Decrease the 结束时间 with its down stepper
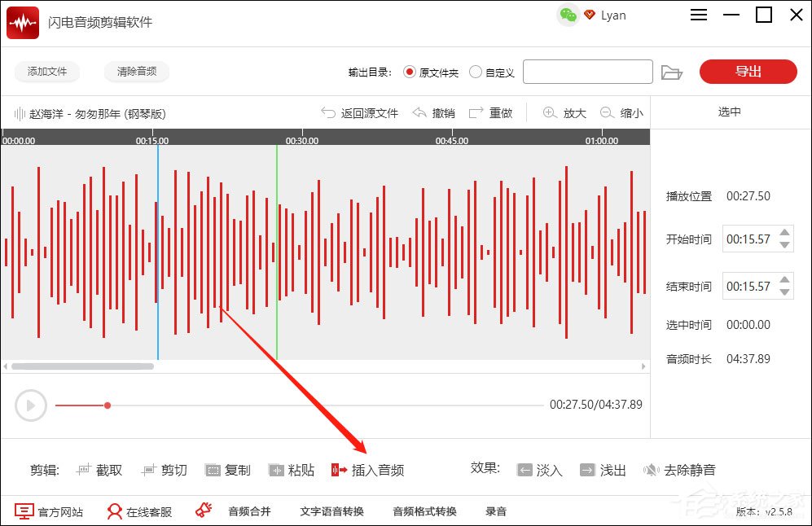The height and width of the screenshot is (526, 812). (784, 291)
